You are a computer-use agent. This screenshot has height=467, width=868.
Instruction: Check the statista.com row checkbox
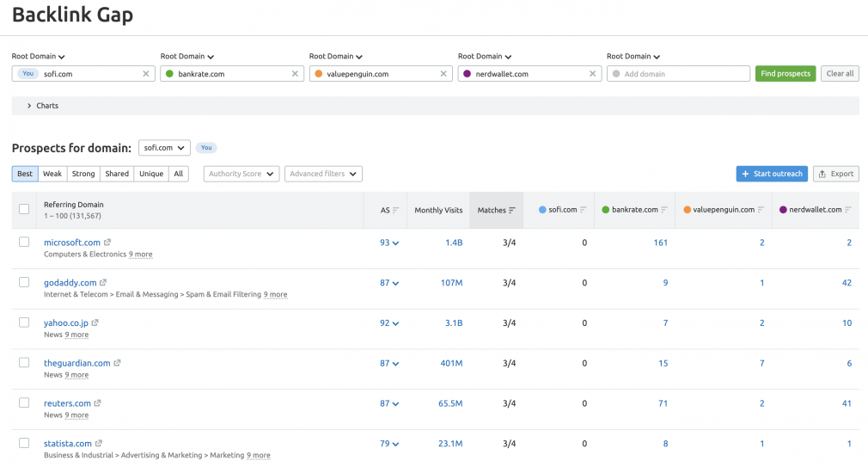(24, 443)
